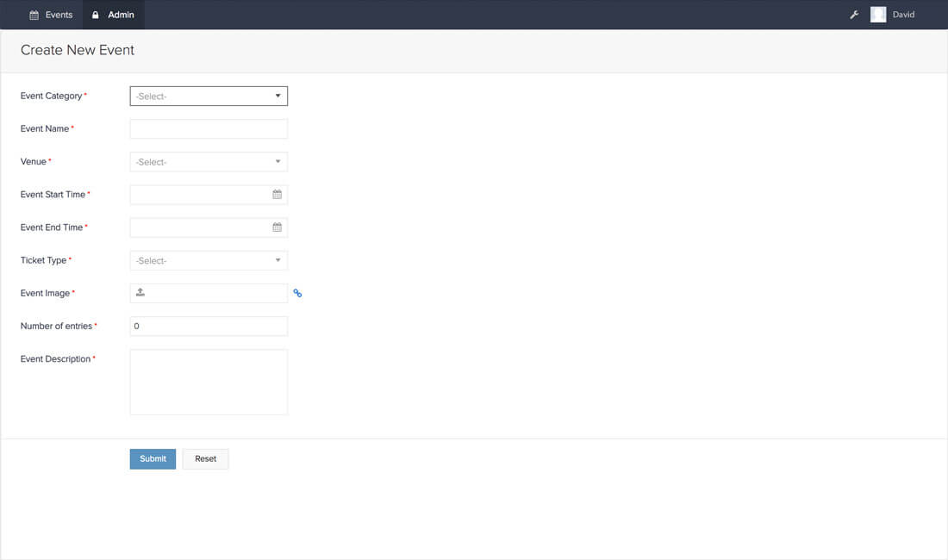The width and height of the screenshot is (948, 560).
Task: Click the Event Start Time input box
Action: [198, 194]
